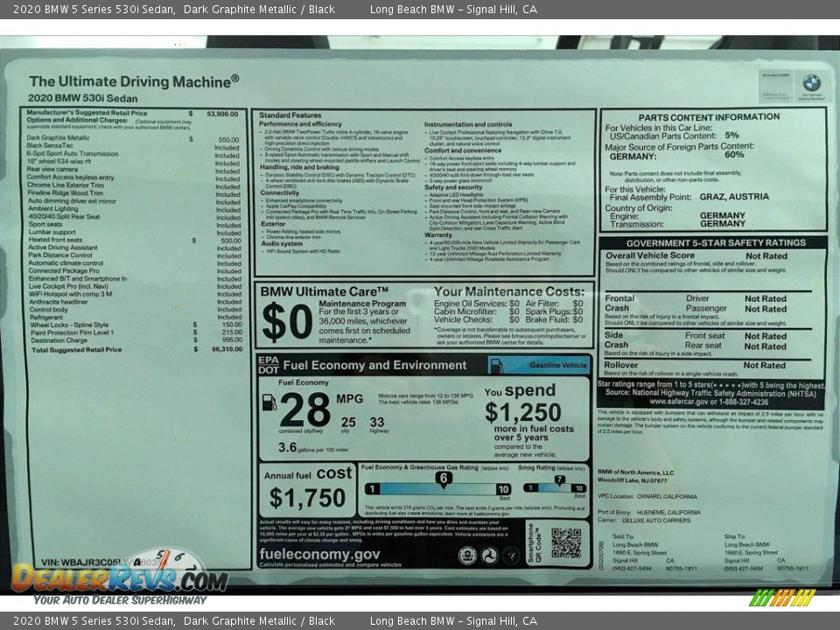840x630 pixels.
Task: Click the 'Fuel Economy and Environment' banner title
Action: click(374, 366)
